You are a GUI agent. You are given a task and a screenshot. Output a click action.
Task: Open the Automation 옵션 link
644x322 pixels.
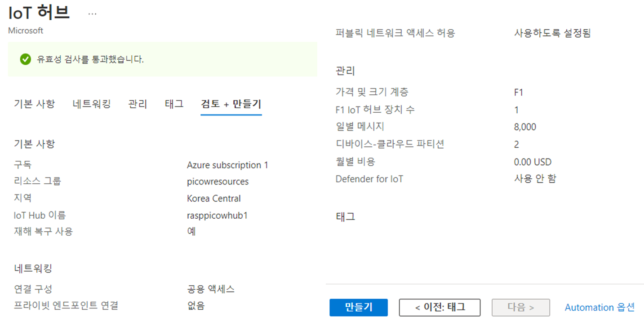[600, 308]
